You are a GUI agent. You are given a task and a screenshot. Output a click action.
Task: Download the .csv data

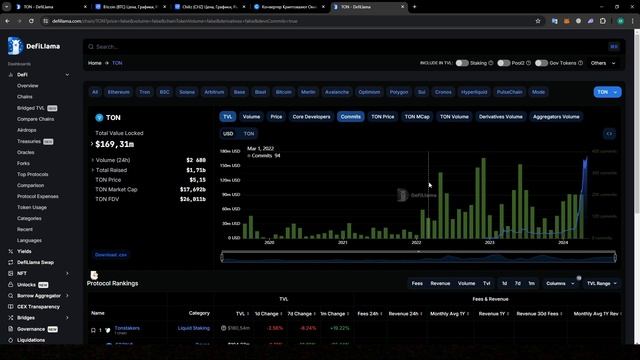click(111, 255)
